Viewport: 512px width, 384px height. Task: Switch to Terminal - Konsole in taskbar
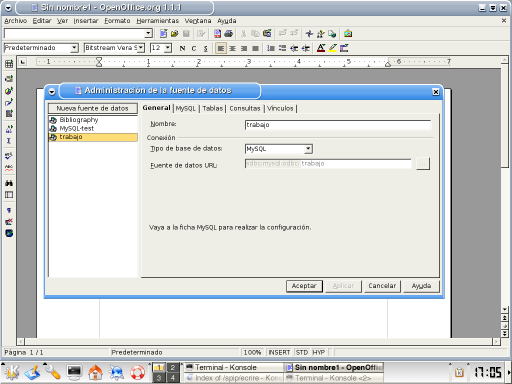click(233, 367)
